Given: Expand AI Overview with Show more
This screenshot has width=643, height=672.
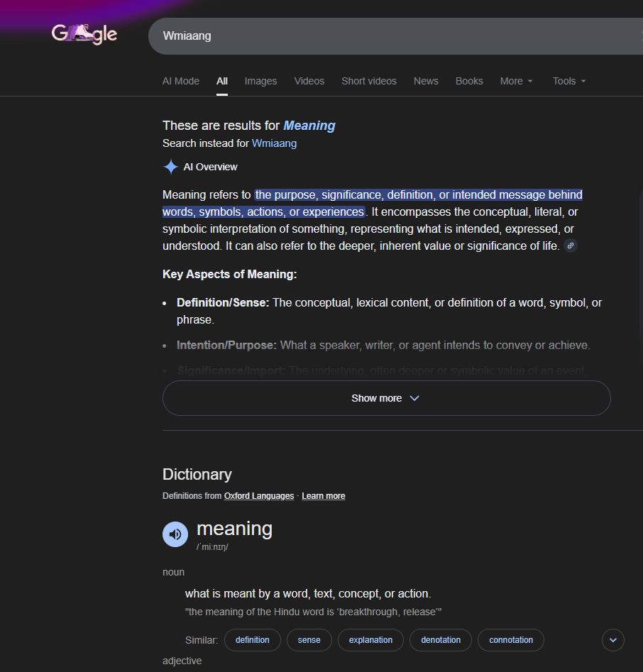Looking at the screenshot, I should pyautogui.click(x=386, y=398).
